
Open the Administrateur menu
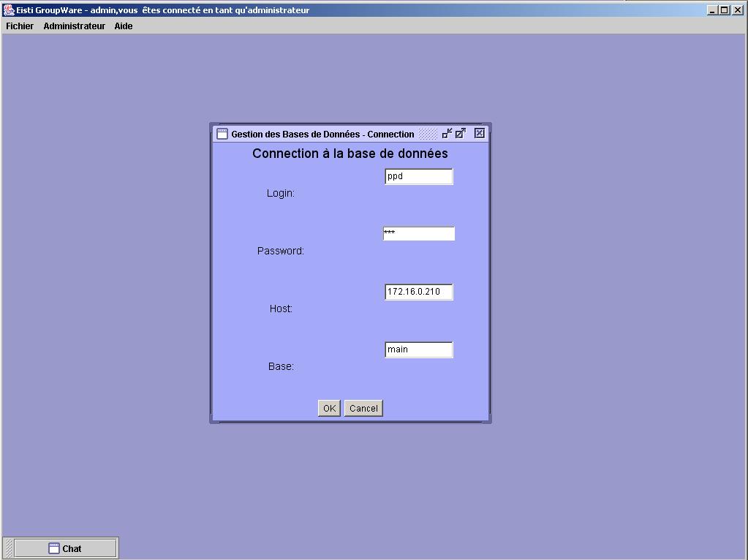point(74,26)
